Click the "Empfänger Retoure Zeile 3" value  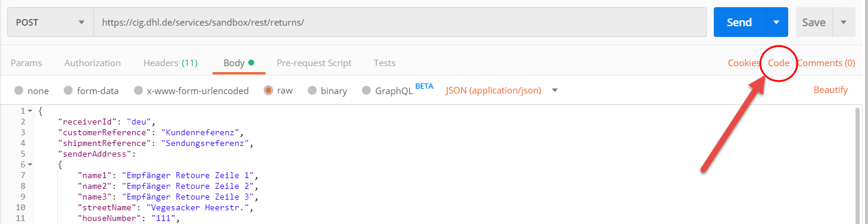[x=189, y=197]
